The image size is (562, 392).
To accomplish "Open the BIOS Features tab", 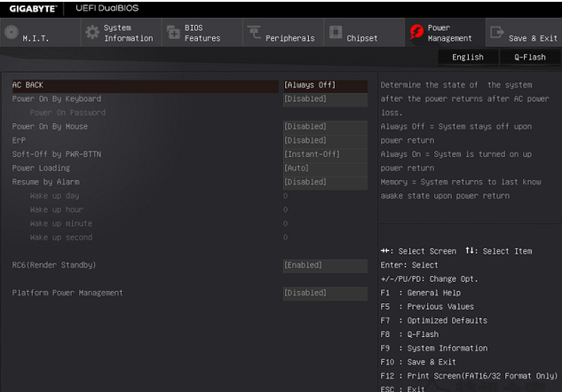I will point(202,33).
